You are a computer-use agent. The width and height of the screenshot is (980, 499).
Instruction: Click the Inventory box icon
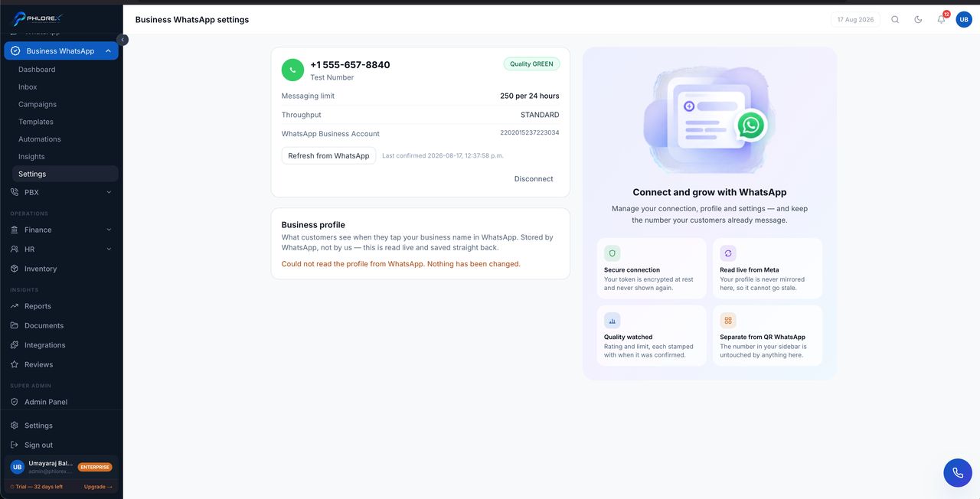(15, 269)
